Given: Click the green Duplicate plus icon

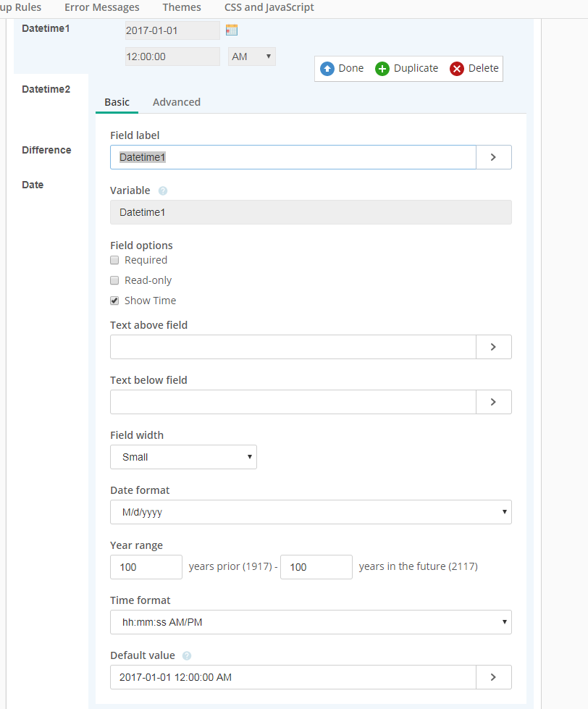Looking at the screenshot, I should [x=382, y=69].
